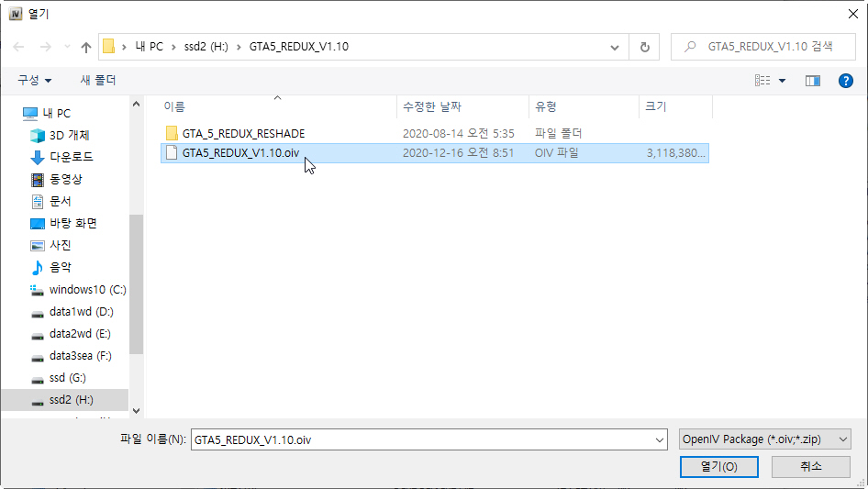
Task: Expand chevron after '내 PC' breadcrumb
Action: click(x=173, y=47)
